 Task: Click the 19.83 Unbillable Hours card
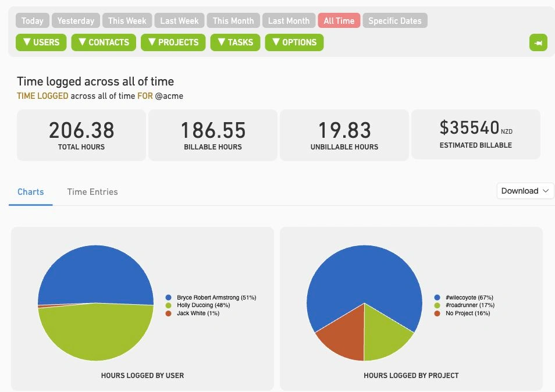(x=344, y=135)
